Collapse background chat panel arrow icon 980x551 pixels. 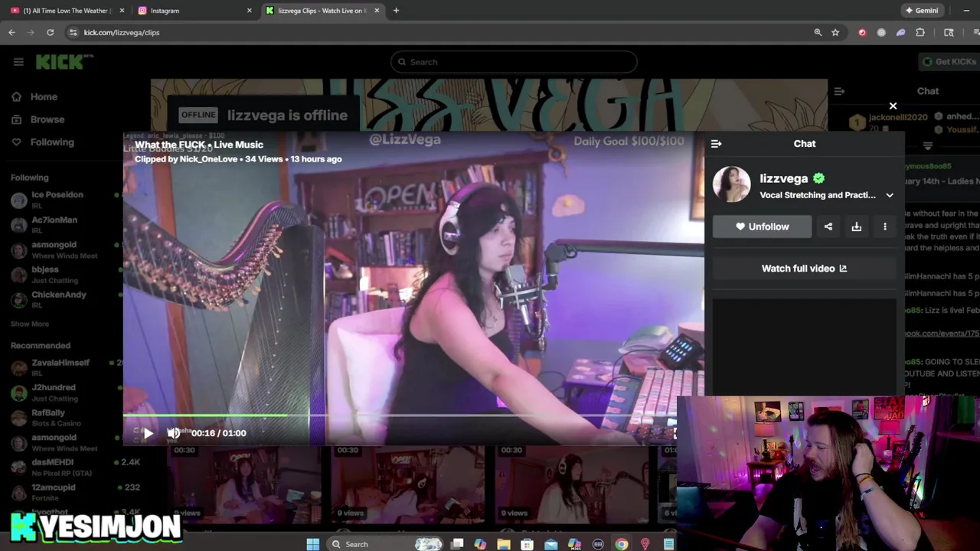(x=839, y=91)
